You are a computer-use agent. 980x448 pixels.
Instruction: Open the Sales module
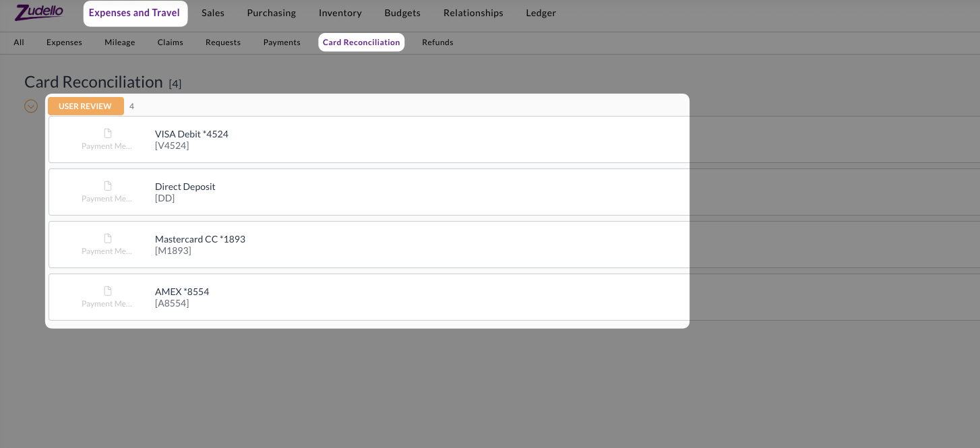pos(213,13)
